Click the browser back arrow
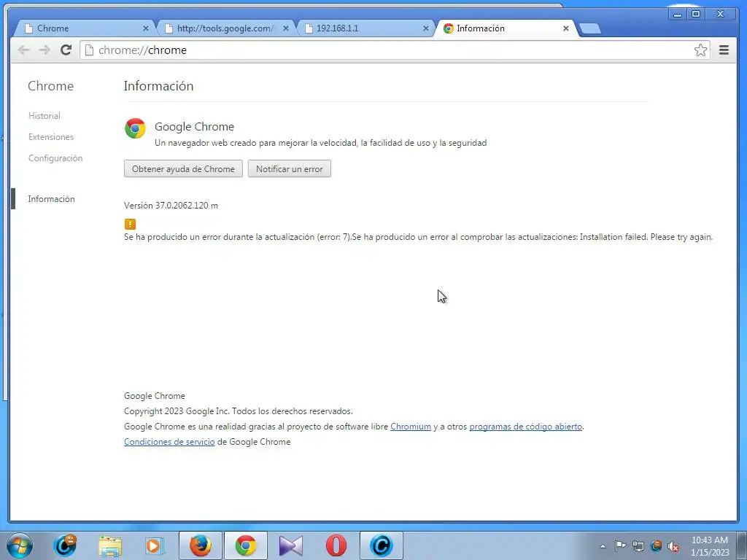Viewport: 747px width, 560px height. click(23, 50)
